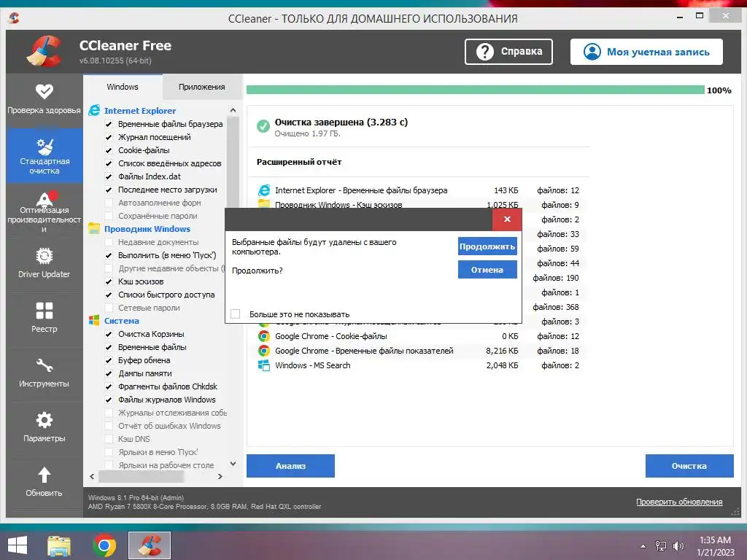Screen dimensions: 747x560
Task: Click the CCleaner logo in the header
Action: (44, 52)
